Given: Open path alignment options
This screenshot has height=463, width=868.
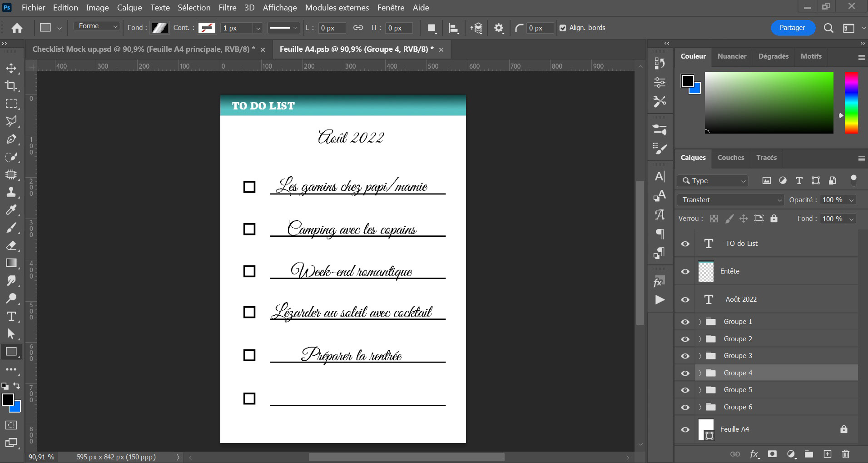Looking at the screenshot, I should point(453,28).
